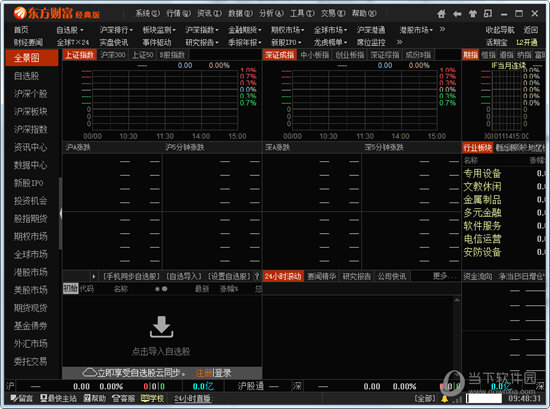
Task: Click the 专用设备 sector row
Action: (x=504, y=173)
